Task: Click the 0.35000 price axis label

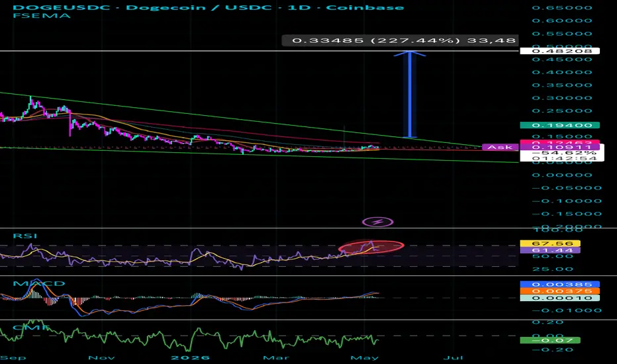Action: tap(562, 85)
